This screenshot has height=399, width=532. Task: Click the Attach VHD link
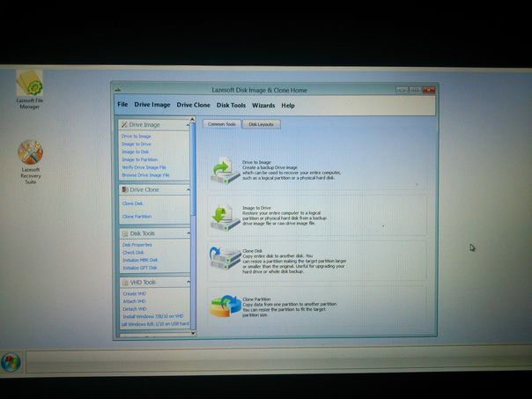click(x=135, y=301)
